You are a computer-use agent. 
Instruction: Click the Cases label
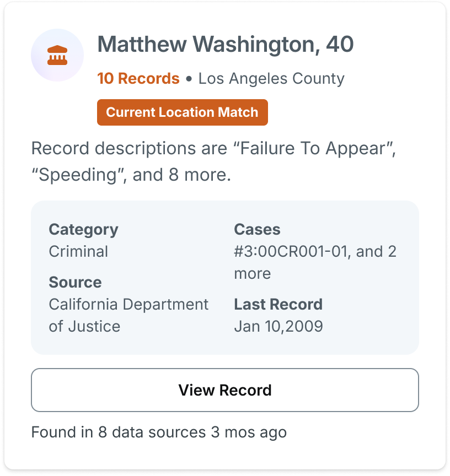[257, 229]
